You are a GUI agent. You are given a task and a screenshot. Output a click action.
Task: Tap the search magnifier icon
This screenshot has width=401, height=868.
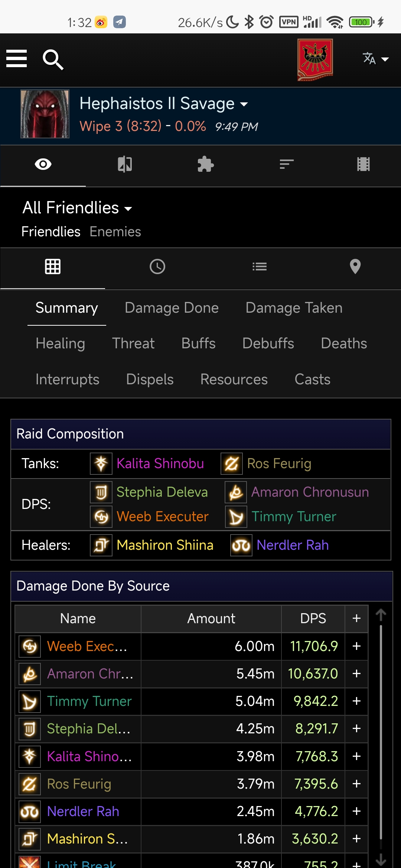[53, 60]
